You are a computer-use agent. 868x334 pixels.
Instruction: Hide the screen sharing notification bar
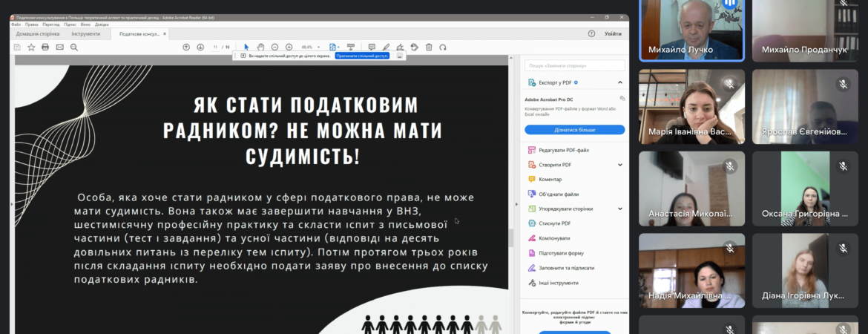[399, 56]
